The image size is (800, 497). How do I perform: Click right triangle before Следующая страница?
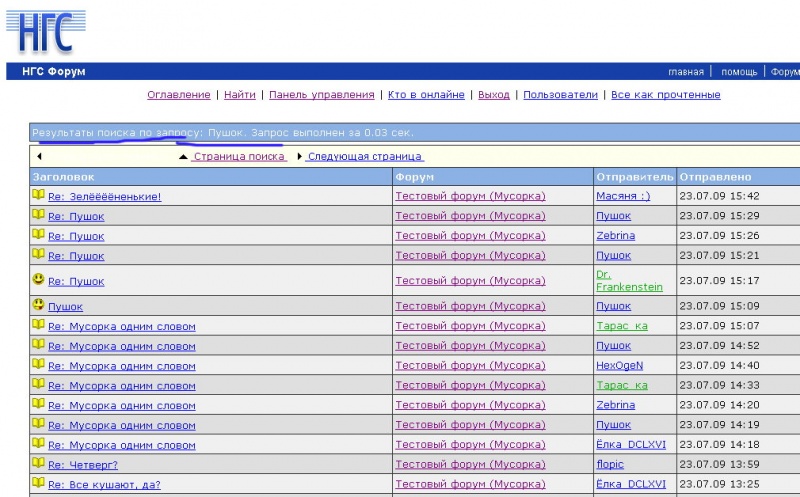pos(299,157)
